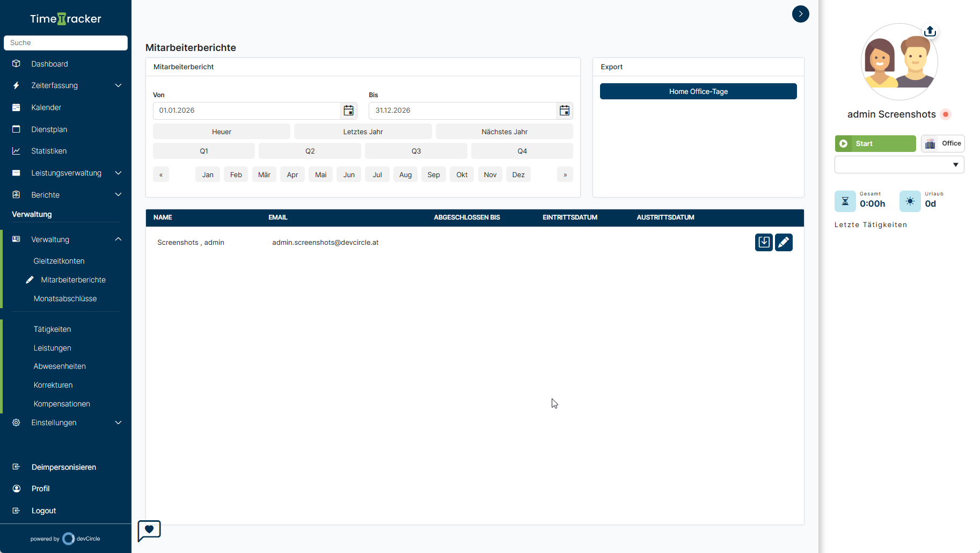The width and height of the screenshot is (980, 553).
Task: Open Kompensationen in sidebar
Action: [62, 404]
